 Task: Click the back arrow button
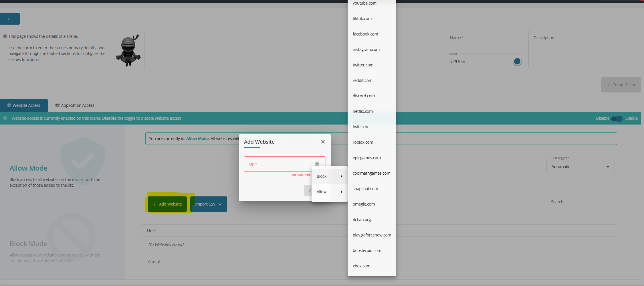[10, 19]
